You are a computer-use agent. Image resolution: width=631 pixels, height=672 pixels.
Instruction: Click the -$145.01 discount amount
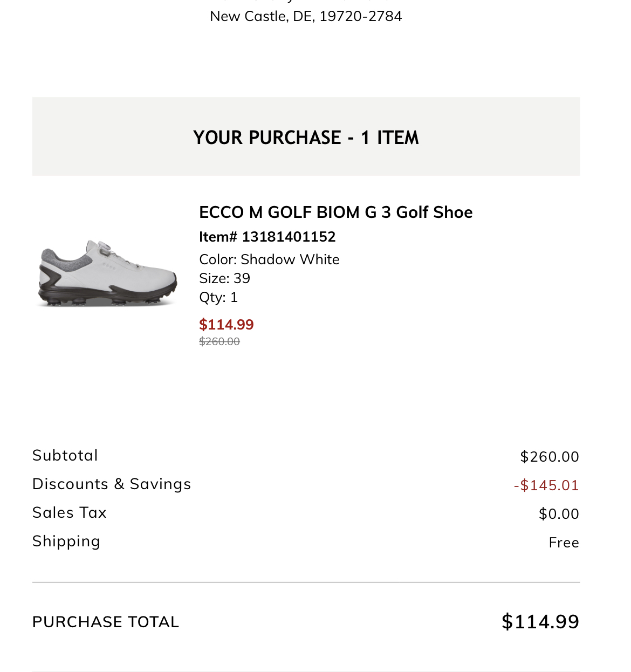click(546, 485)
